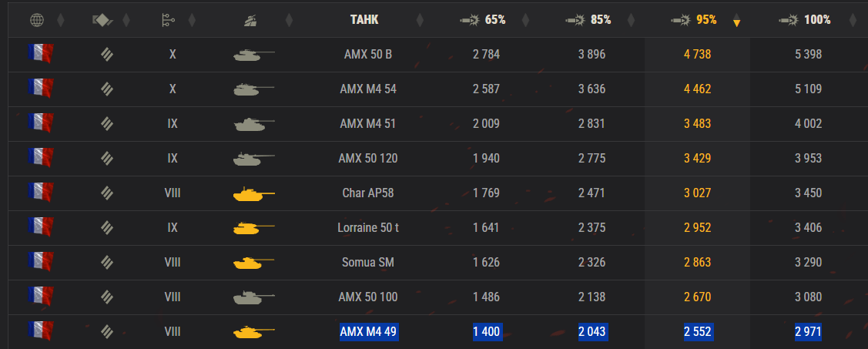Screen dimensions: 868x349
Task: Click heavy tank class icon in AMX 50 B row
Action: point(107,54)
